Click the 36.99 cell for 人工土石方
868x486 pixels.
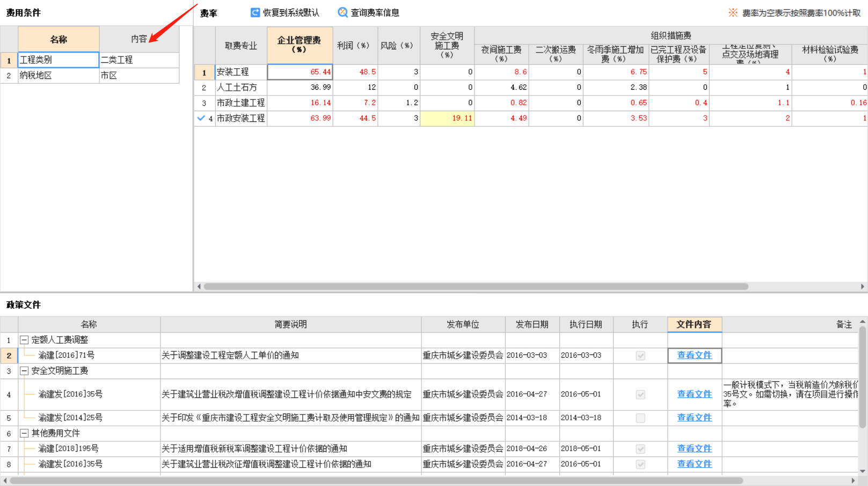pyautogui.click(x=300, y=88)
